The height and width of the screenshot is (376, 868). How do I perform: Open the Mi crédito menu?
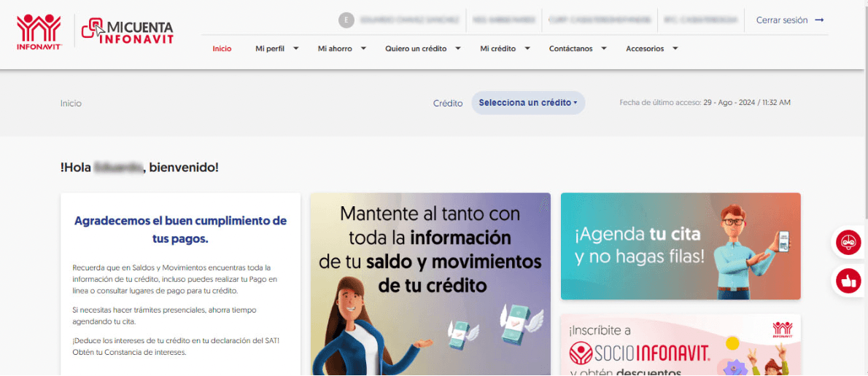point(497,49)
